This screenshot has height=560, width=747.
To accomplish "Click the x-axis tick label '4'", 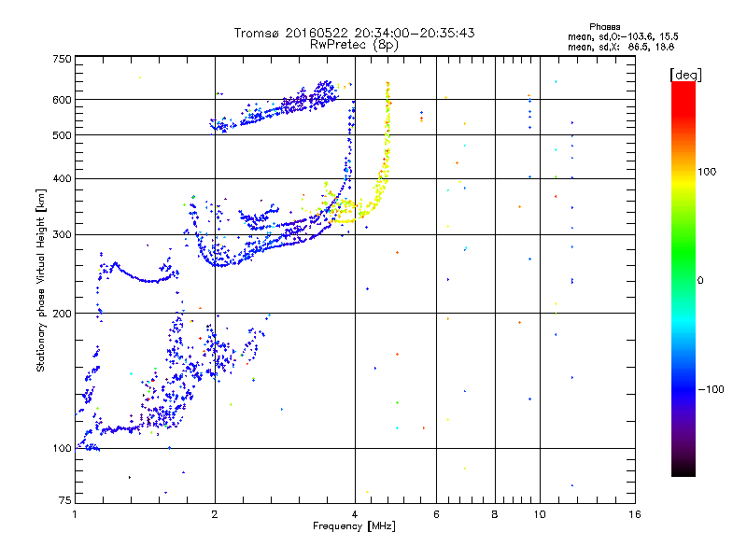I will (x=355, y=514).
